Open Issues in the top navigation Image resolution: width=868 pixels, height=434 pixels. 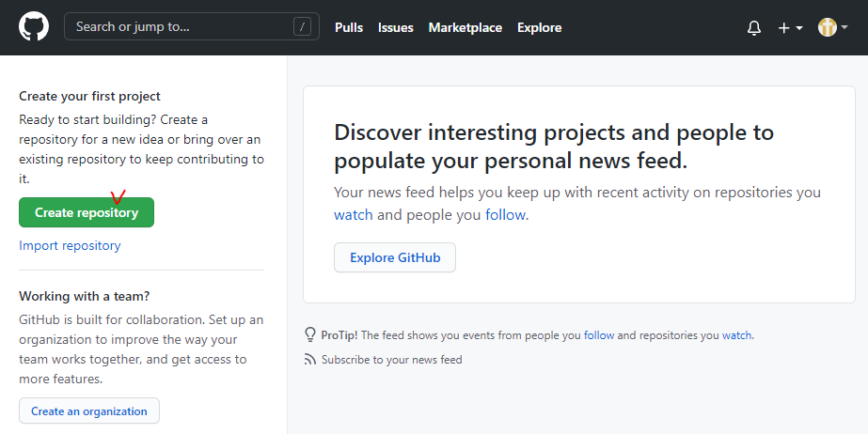coord(395,27)
